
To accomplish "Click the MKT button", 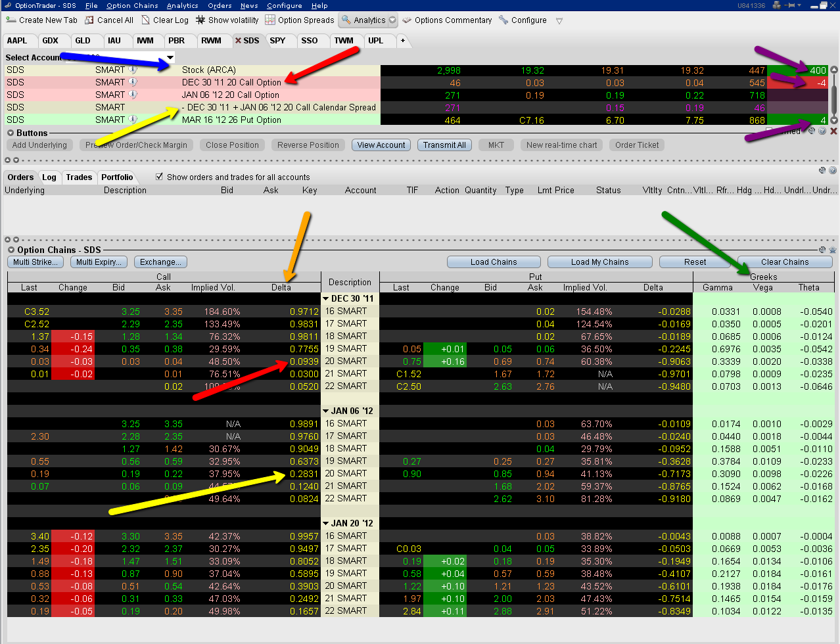I will pos(496,145).
